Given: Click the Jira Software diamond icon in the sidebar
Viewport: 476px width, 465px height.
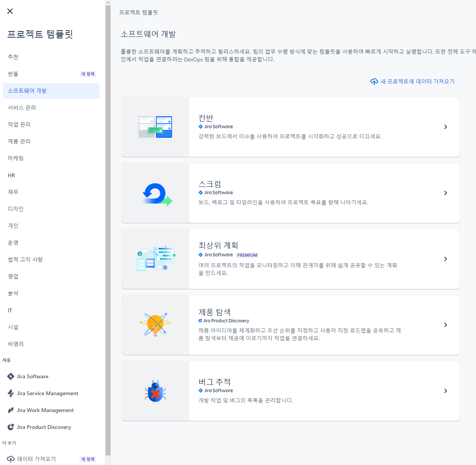Looking at the screenshot, I should point(11,376).
